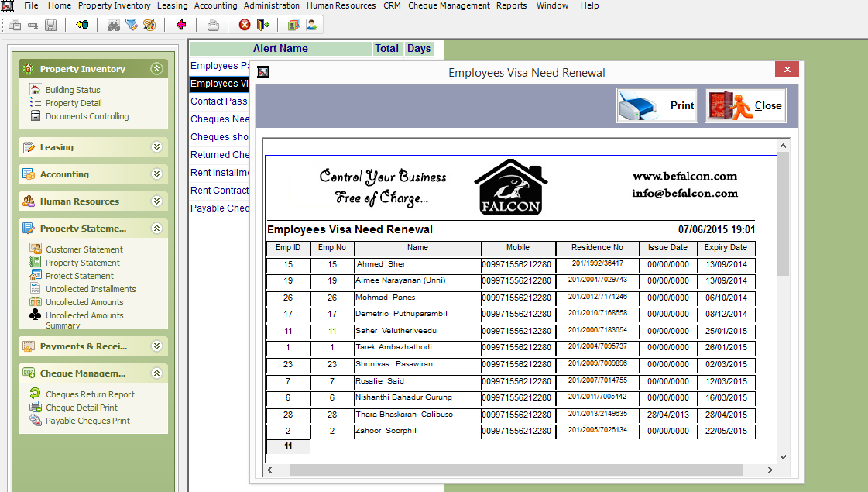Viewport: 868px width, 492px height.
Task: Click the funnel filter toolbar icon
Action: (x=131, y=25)
